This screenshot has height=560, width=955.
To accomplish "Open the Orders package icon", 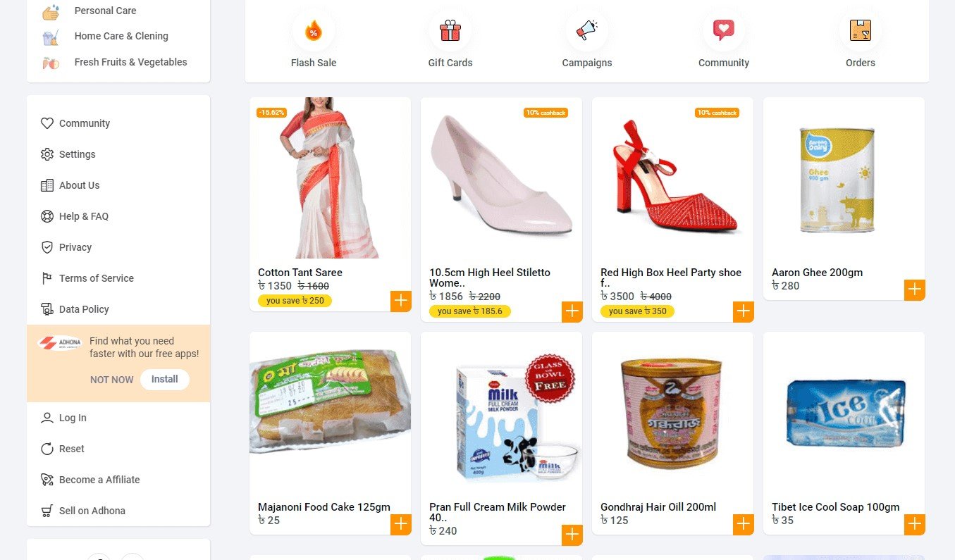I will click(861, 30).
